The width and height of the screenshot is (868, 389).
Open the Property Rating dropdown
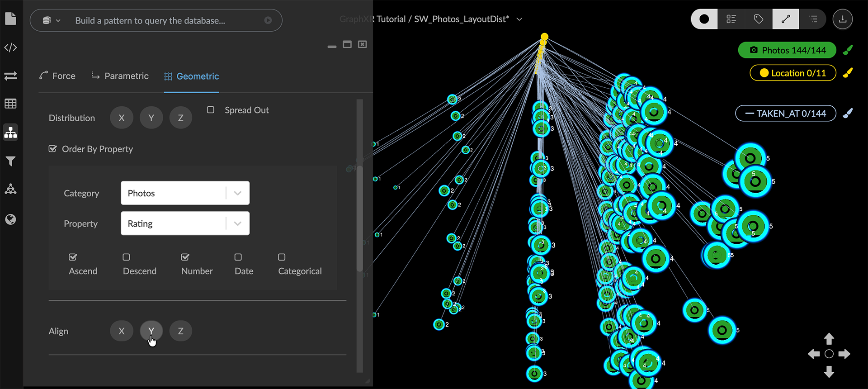(x=237, y=223)
